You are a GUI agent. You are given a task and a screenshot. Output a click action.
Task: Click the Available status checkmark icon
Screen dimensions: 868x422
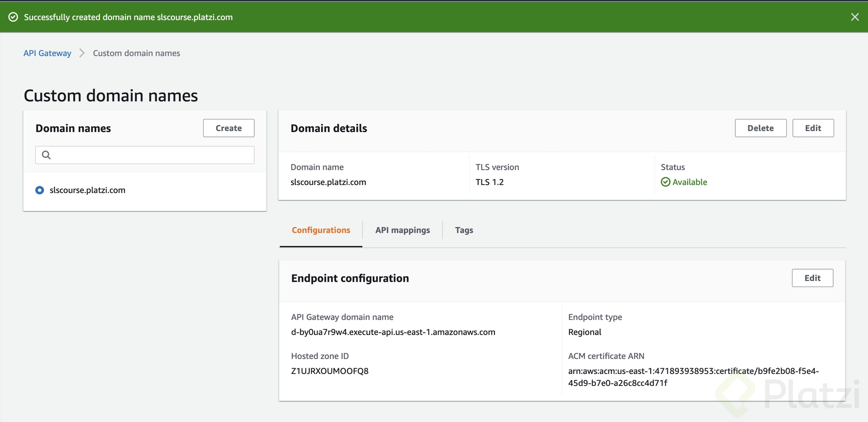point(665,182)
